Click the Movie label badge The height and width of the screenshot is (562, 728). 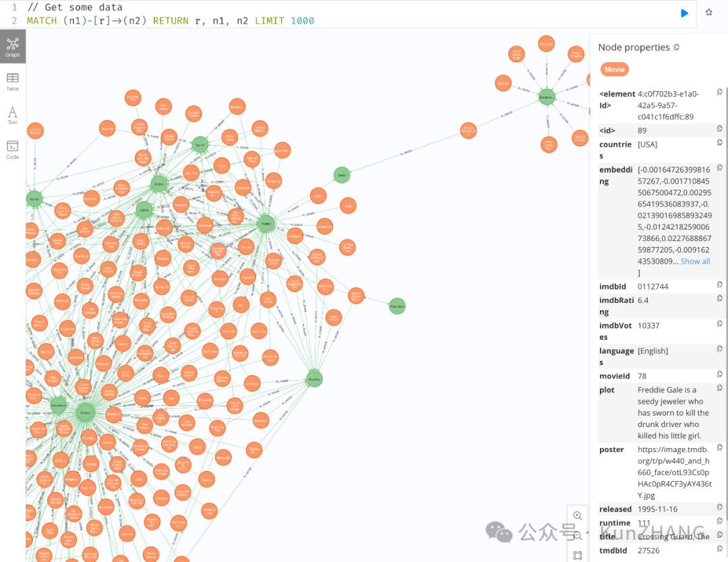coord(614,69)
